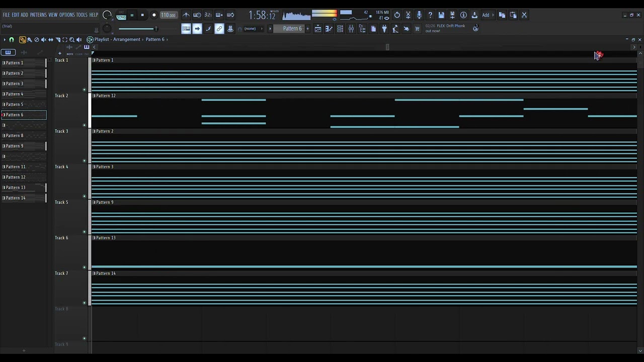Viewport: 644px width, 362px height.
Task: Toggle PAT/SONG mode switch
Action: 121,16
